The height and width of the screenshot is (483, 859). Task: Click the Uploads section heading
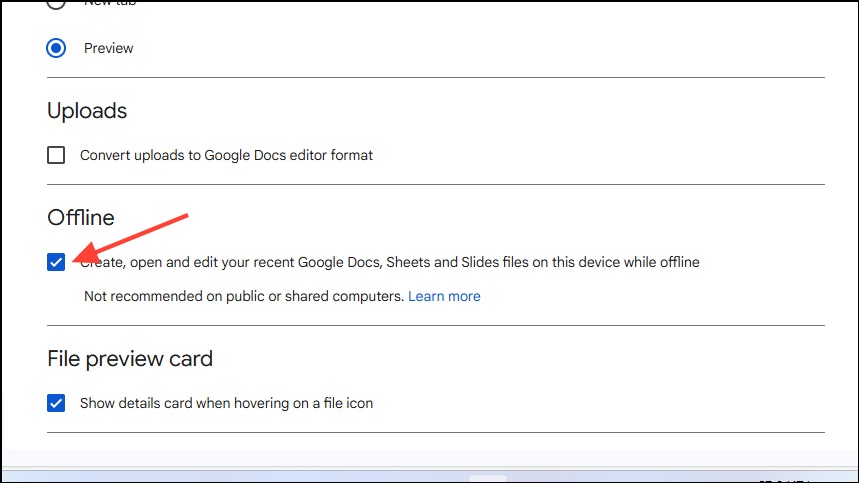click(87, 111)
